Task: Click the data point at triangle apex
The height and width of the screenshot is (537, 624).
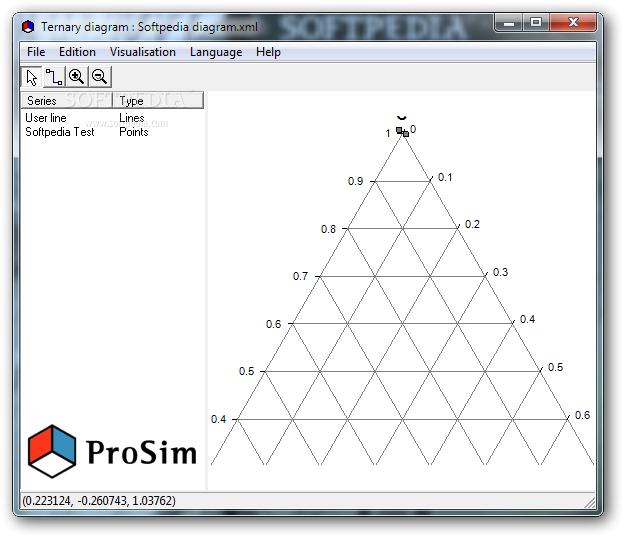Action: tap(402, 132)
